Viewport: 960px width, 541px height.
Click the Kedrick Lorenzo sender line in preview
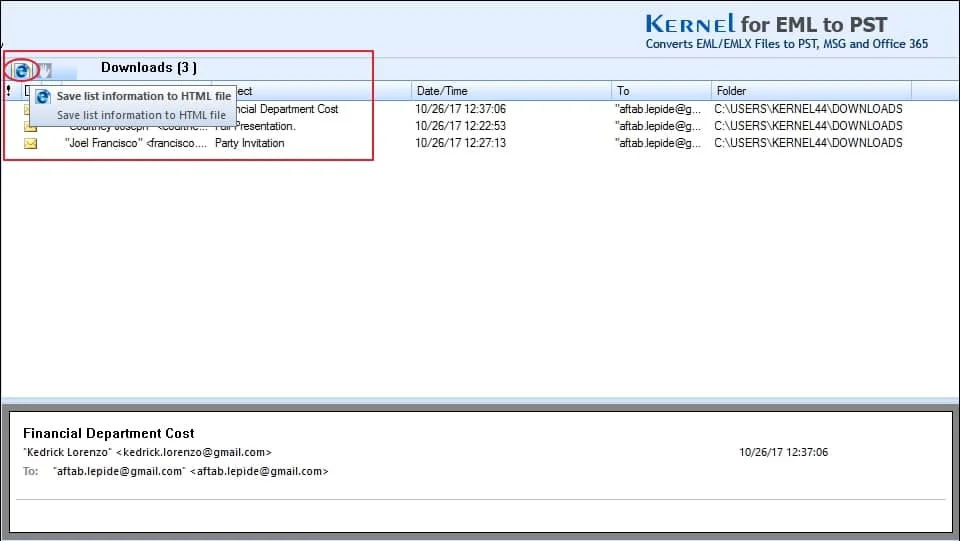pyautogui.click(x=148, y=453)
